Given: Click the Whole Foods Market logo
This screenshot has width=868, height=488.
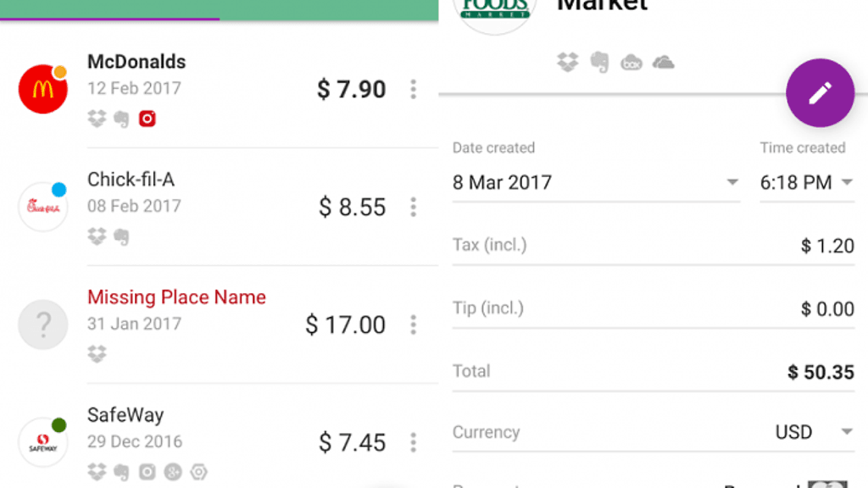Looking at the screenshot, I should [x=494, y=10].
